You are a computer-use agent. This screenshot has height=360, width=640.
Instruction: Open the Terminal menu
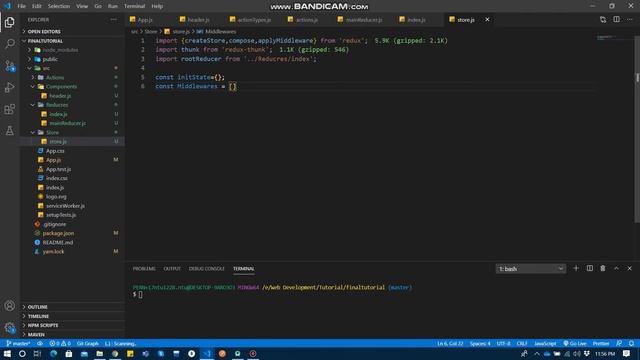click(x=134, y=6)
